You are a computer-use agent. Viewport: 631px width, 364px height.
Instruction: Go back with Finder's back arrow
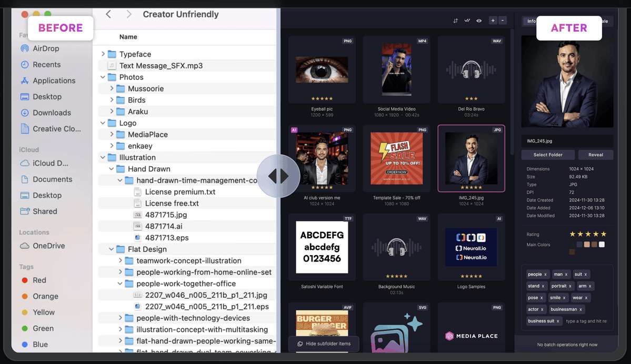[108, 14]
